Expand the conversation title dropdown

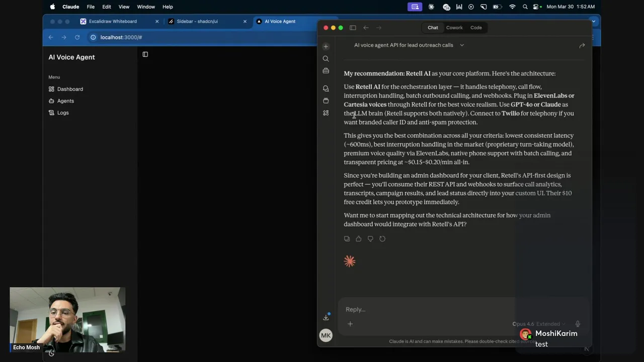(x=462, y=45)
